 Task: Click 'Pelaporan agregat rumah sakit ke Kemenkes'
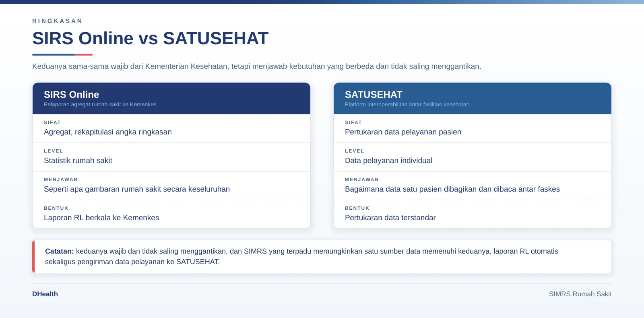click(100, 104)
